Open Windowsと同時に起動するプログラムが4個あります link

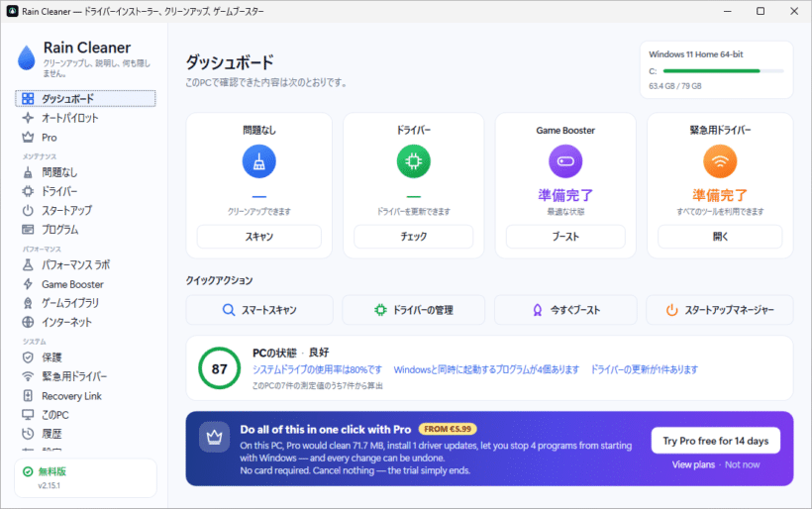[486, 369]
